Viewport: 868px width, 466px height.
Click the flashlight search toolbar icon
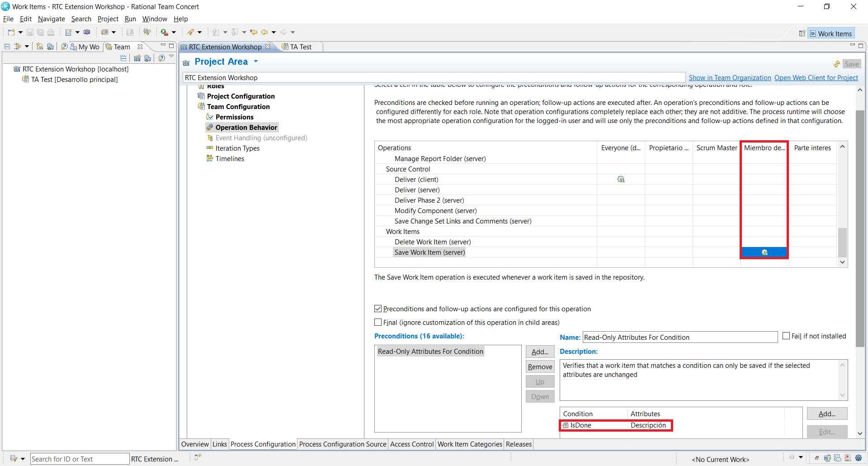[190, 32]
